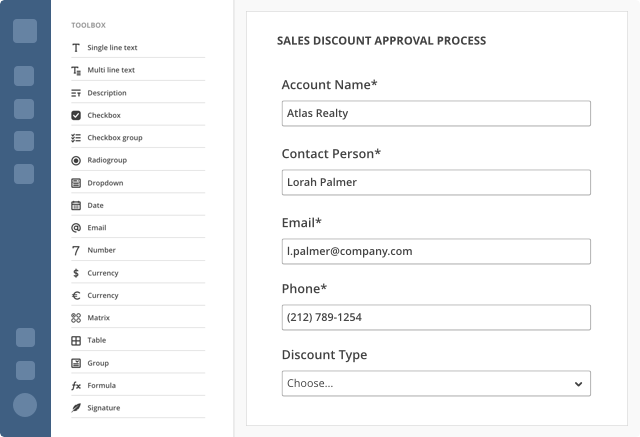Pick the Multi line text icon

click(76, 71)
